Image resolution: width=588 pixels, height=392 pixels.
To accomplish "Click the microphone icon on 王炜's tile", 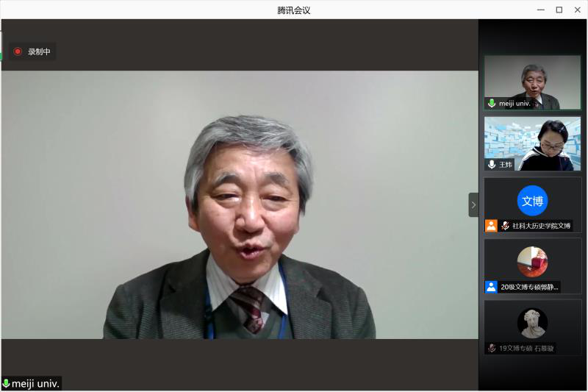I will (492, 165).
